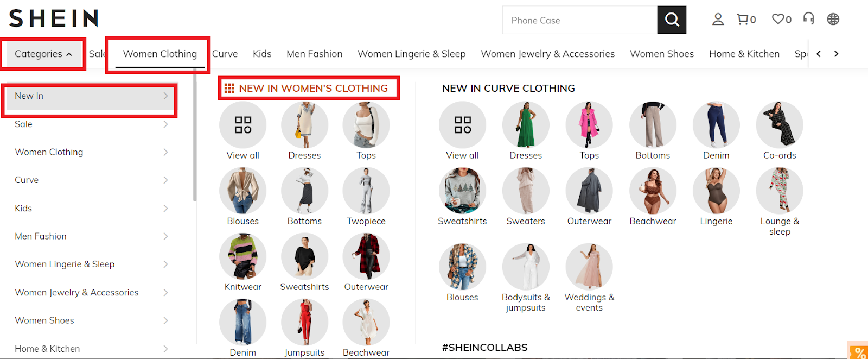Click the orange percent discount badge
Image resolution: width=868 pixels, height=359 pixels.
[858, 351]
